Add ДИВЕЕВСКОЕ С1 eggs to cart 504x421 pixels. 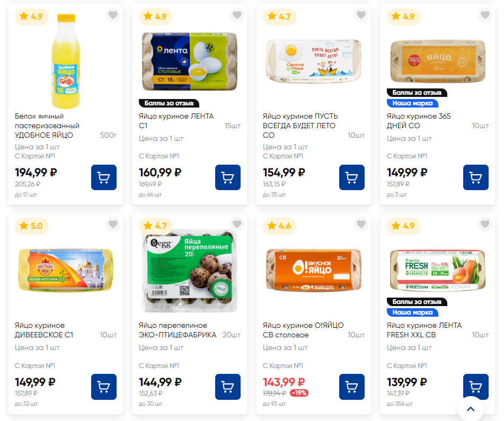[104, 387]
